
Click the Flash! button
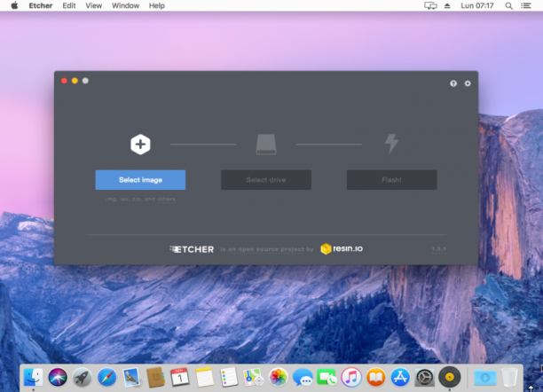click(x=391, y=180)
